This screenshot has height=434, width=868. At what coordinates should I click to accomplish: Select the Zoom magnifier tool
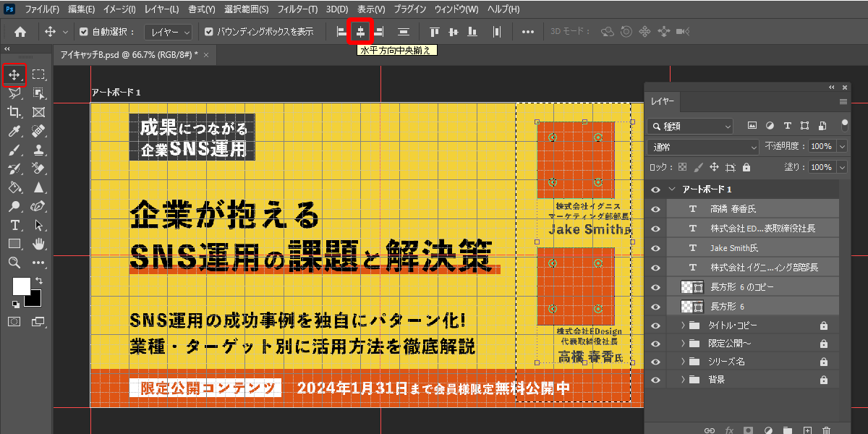14,263
